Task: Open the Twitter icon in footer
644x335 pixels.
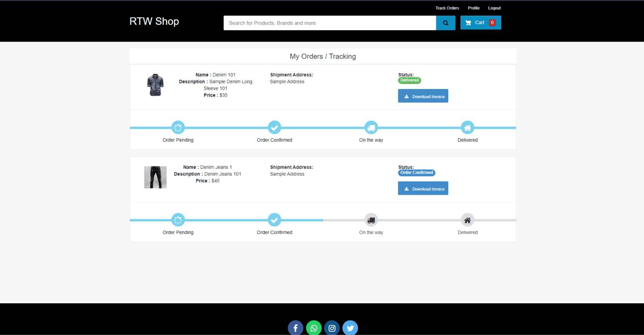Action: (350, 328)
